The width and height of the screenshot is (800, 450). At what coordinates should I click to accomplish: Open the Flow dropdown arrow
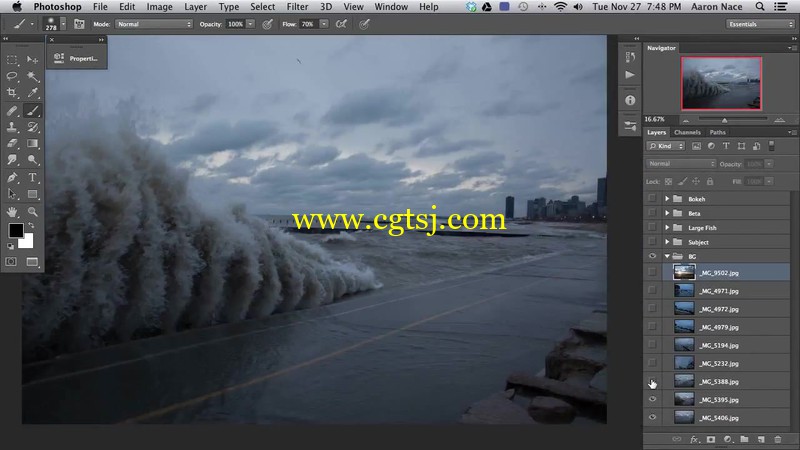coord(324,24)
